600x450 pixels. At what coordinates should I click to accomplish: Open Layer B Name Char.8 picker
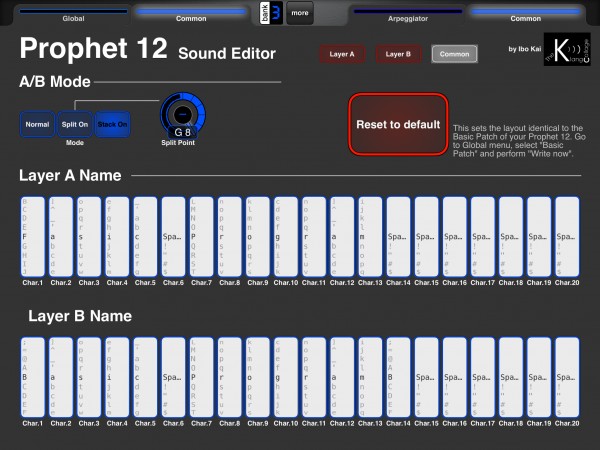pyautogui.click(x=230, y=377)
